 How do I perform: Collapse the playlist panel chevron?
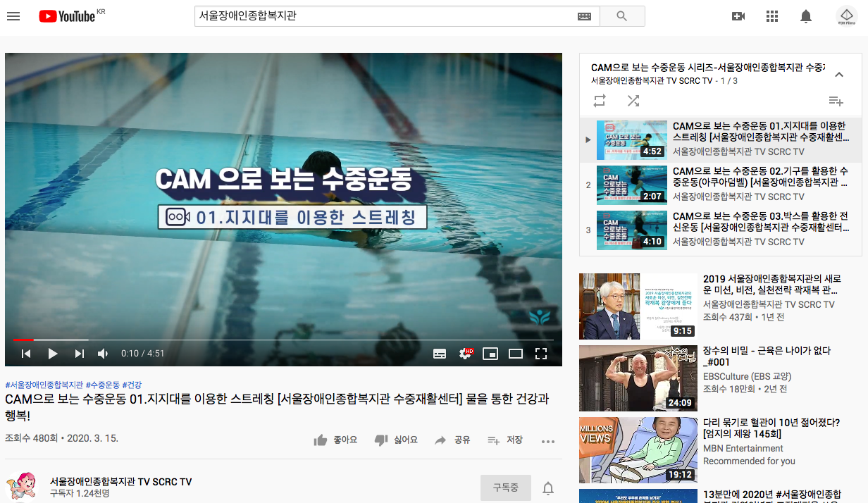(x=838, y=75)
